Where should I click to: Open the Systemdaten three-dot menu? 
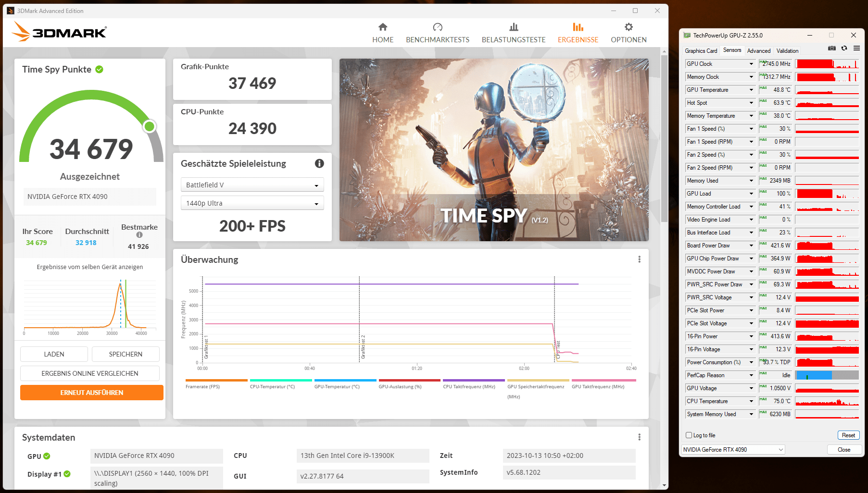639,437
